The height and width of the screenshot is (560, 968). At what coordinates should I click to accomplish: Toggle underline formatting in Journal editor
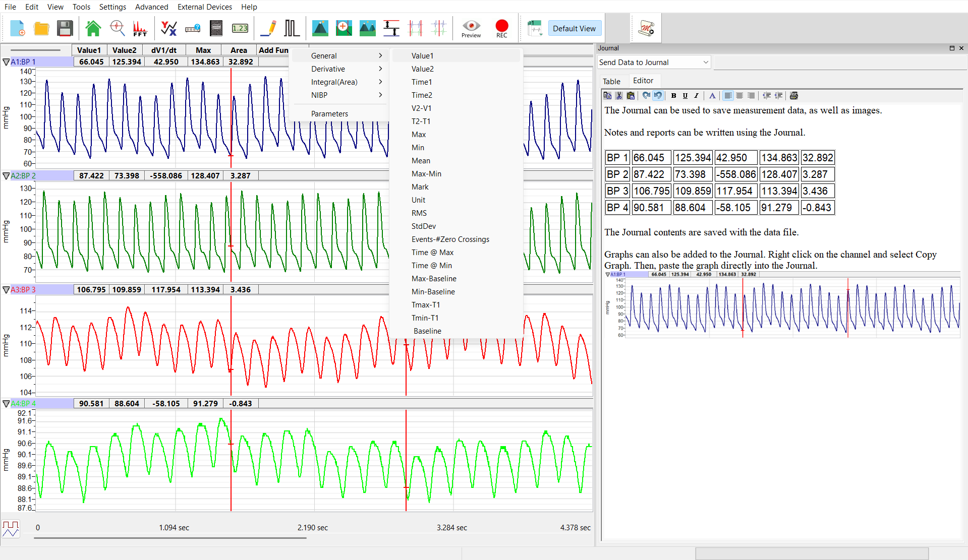point(685,95)
